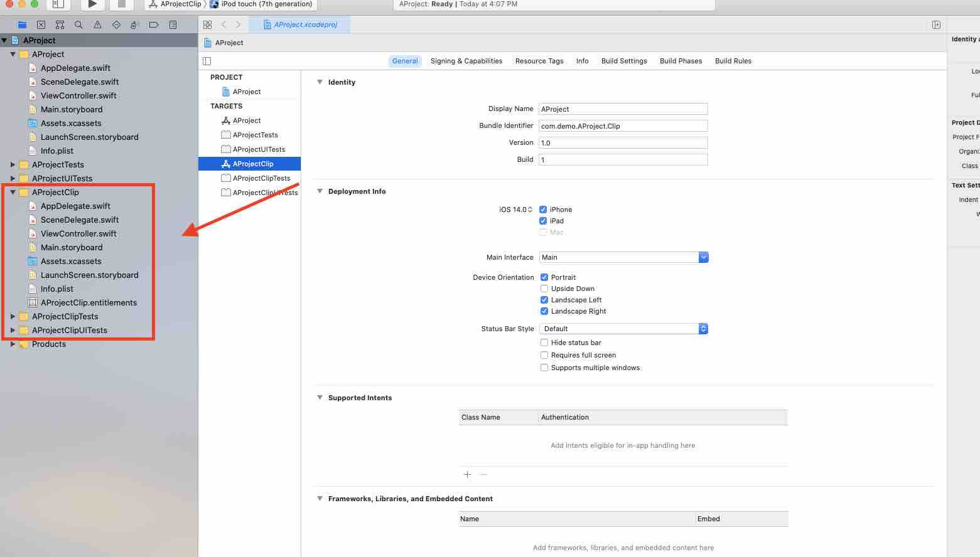The image size is (980, 557).
Task: Click the Run play button
Action: point(92,4)
